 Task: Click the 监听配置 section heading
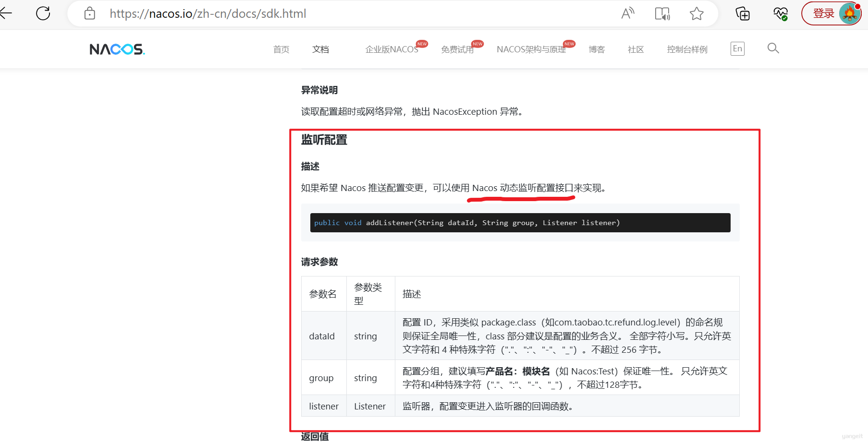[324, 140]
